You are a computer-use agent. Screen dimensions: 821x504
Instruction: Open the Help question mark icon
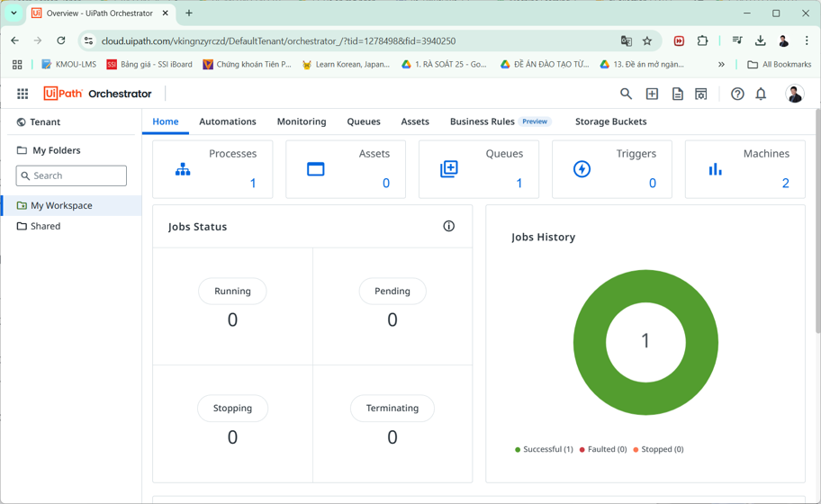(x=737, y=94)
